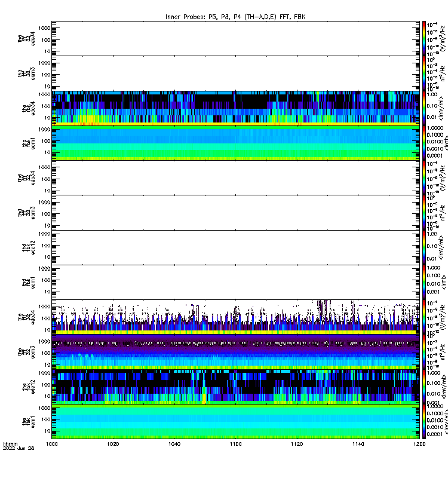Click the the fbk scm1 spectrogram panel

[x=235, y=421]
